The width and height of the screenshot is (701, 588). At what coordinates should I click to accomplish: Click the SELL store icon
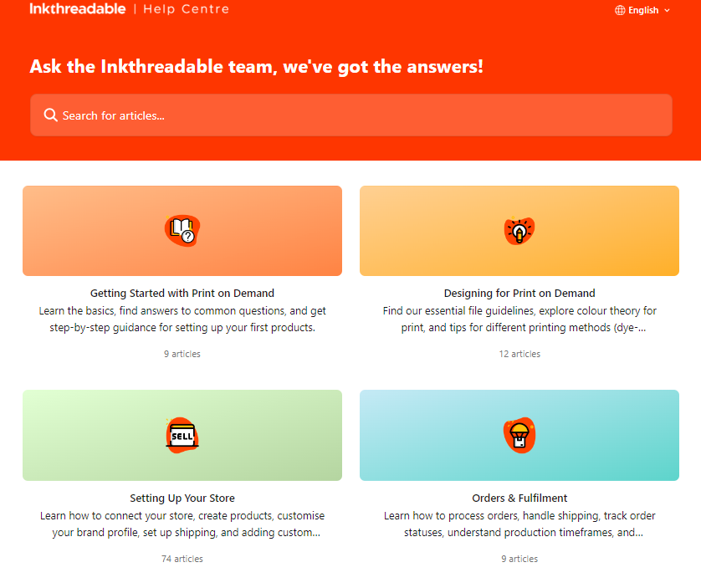click(182, 436)
